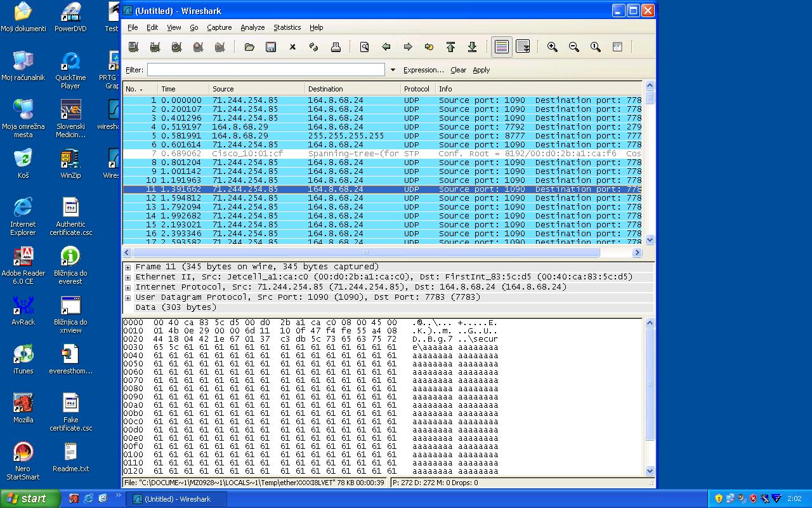Viewport: 812px width, 508px height.
Task: Open the Capture menu
Action: tap(219, 27)
